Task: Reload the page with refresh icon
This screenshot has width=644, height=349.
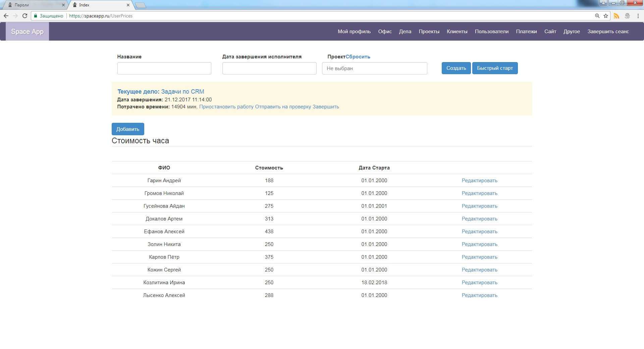Action: point(25,16)
